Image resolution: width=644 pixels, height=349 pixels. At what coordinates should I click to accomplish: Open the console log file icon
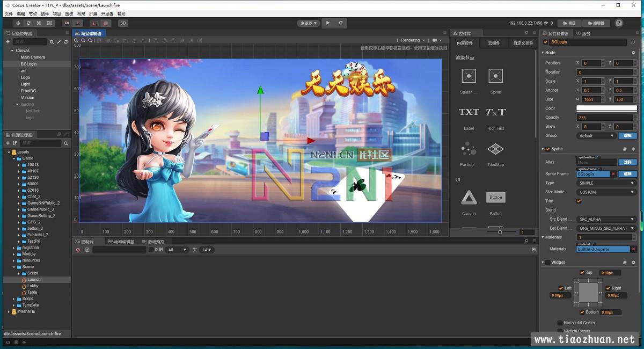87,250
